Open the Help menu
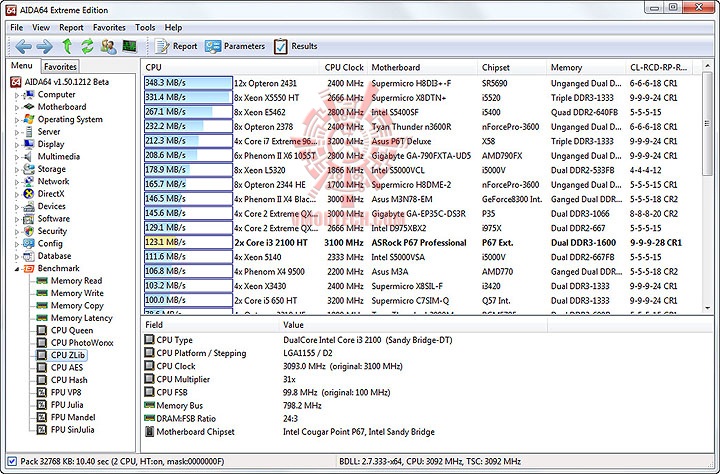Viewport: 720px width, 474px height. (174, 28)
